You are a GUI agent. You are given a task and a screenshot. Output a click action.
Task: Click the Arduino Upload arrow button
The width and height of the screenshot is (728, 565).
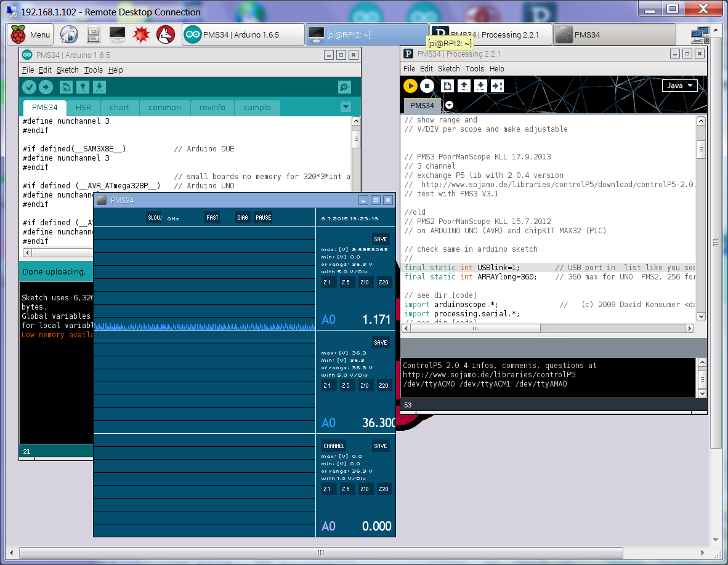46,87
